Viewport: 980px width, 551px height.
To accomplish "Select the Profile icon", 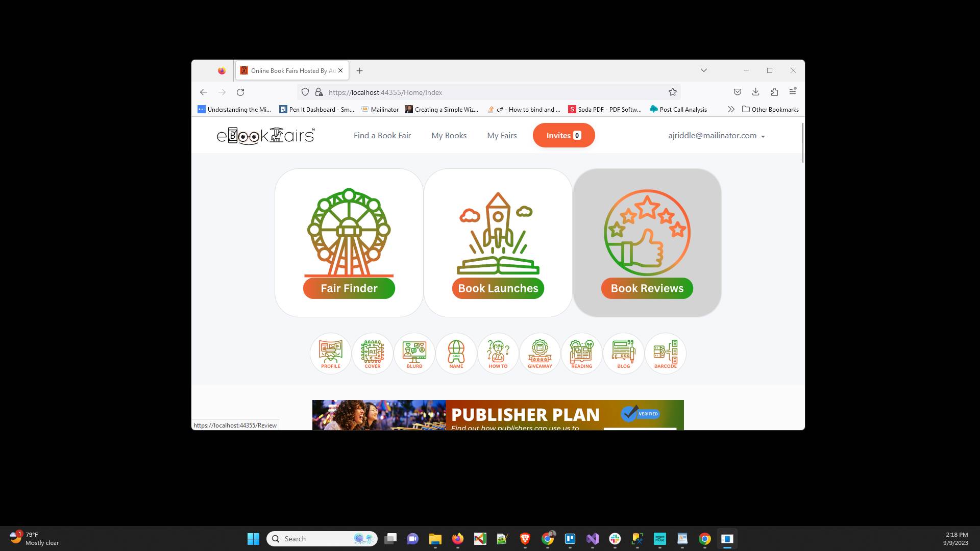I will click(330, 353).
